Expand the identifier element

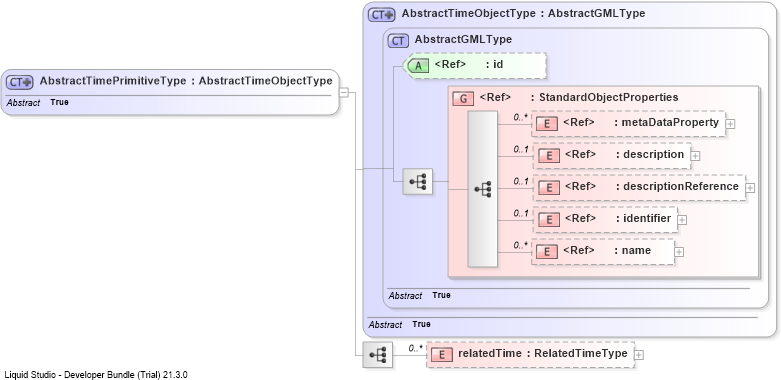tap(682, 220)
